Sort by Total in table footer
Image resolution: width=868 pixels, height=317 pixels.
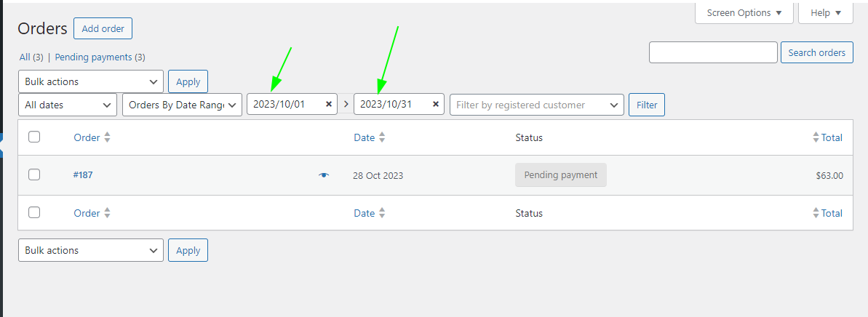tap(816, 213)
